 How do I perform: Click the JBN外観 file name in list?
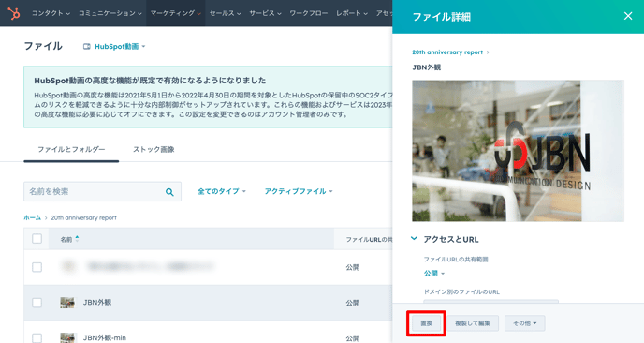pos(97,303)
